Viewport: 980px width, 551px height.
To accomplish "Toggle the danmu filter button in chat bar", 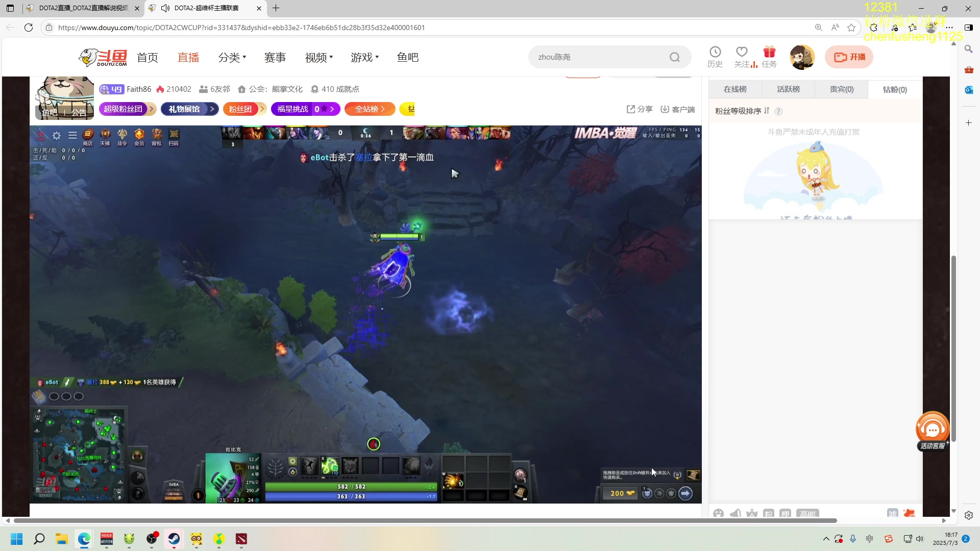I will 892,513.
